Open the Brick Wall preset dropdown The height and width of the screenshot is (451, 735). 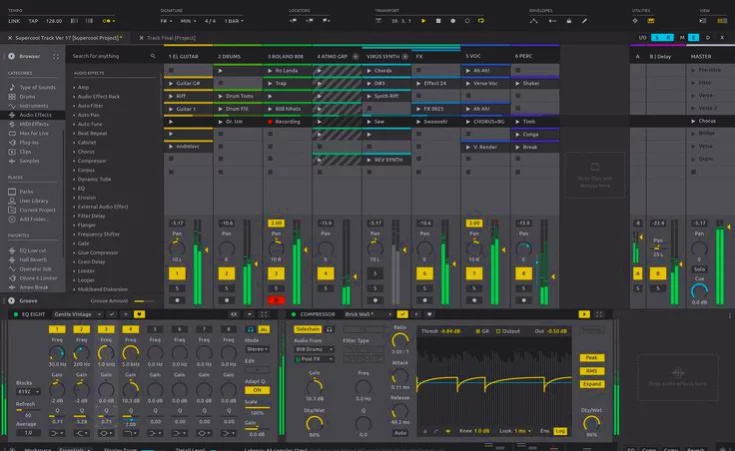click(368, 314)
